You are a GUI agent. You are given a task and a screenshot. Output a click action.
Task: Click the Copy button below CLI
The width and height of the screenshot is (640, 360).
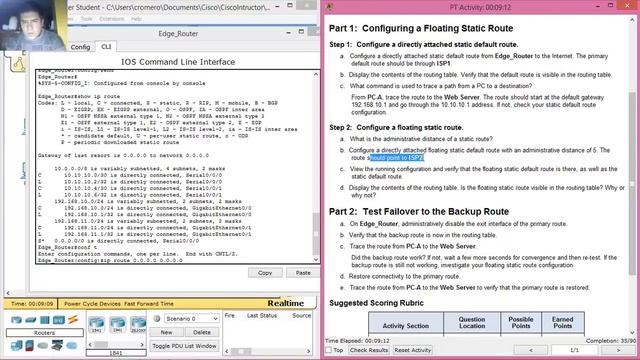tap(265, 273)
